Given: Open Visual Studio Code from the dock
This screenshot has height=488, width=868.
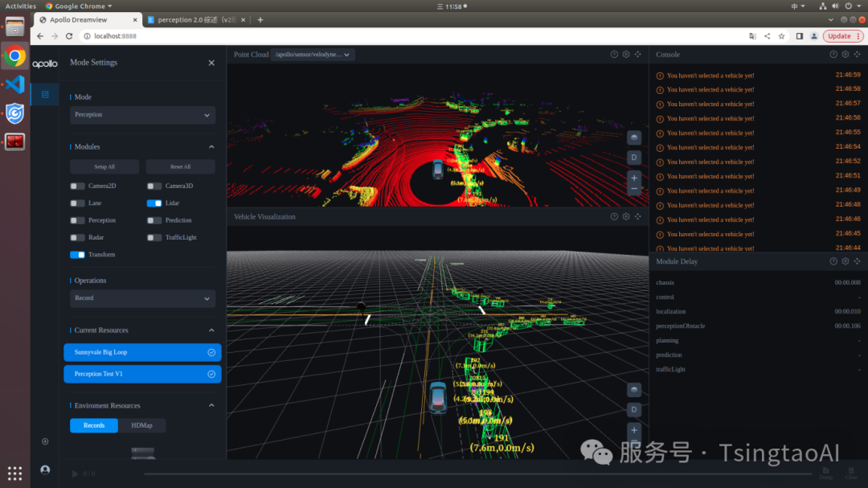Looking at the screenshot, I should point(15,84).
